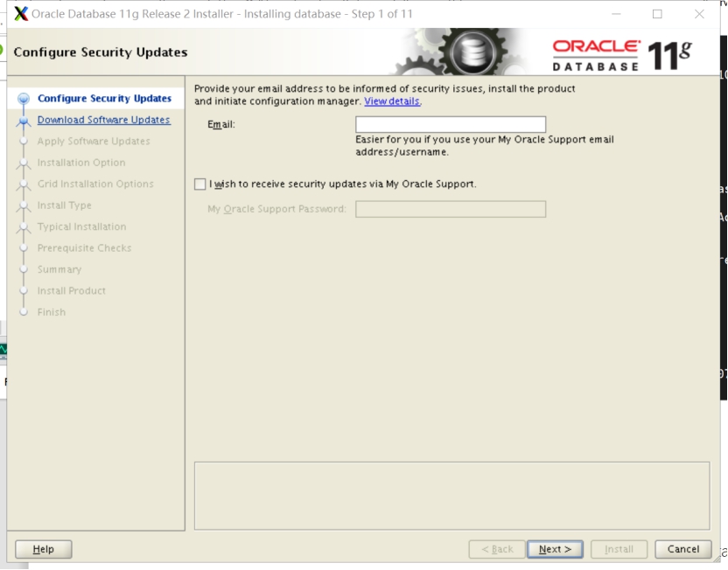Click the X application icon in title bar
Screen dimensions: 728x570
(21, 14)
